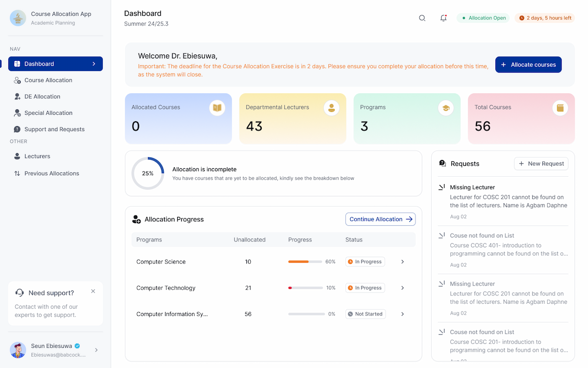The width and height of the screenshot is (588, 368).
Task: Expand the Computer Science row chevron
Action: [x=402, y=262]
